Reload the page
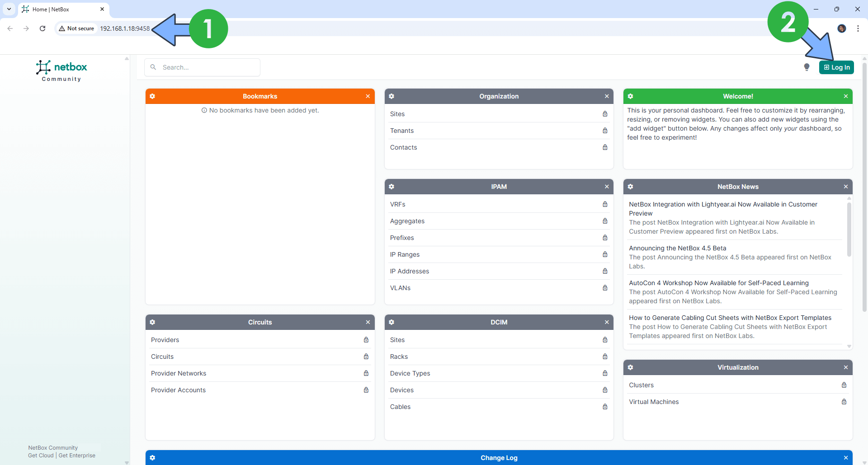Screen dimensions: 868x465 click(42, 28)
